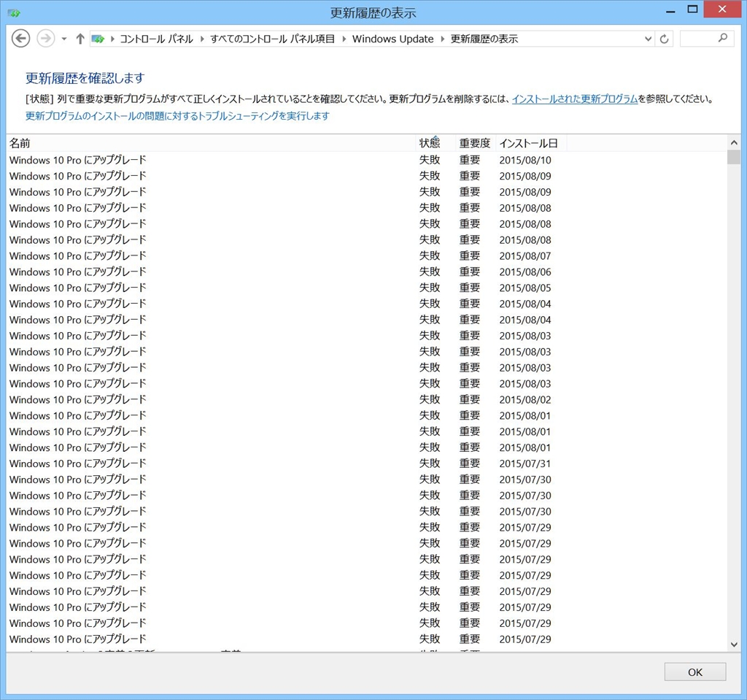Viewport: 747px width, 700px height.
Task: Focus the search box
Action: coord(706,39)
